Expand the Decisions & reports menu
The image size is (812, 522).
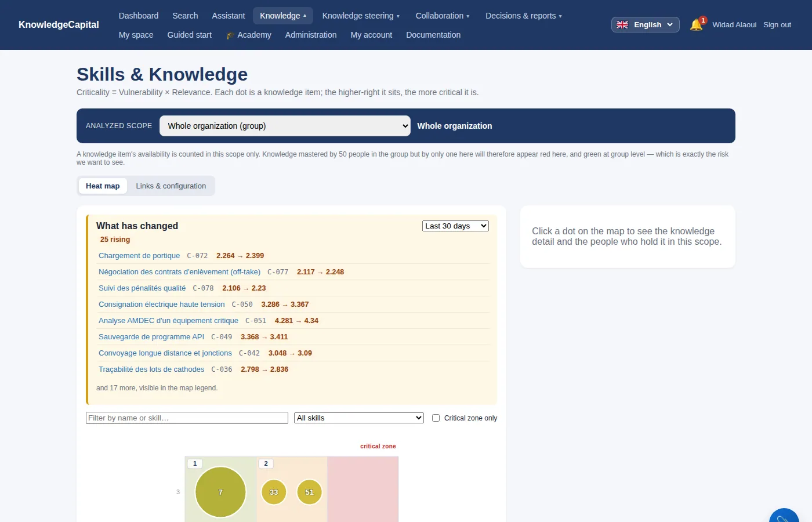[x=524, y=16]
